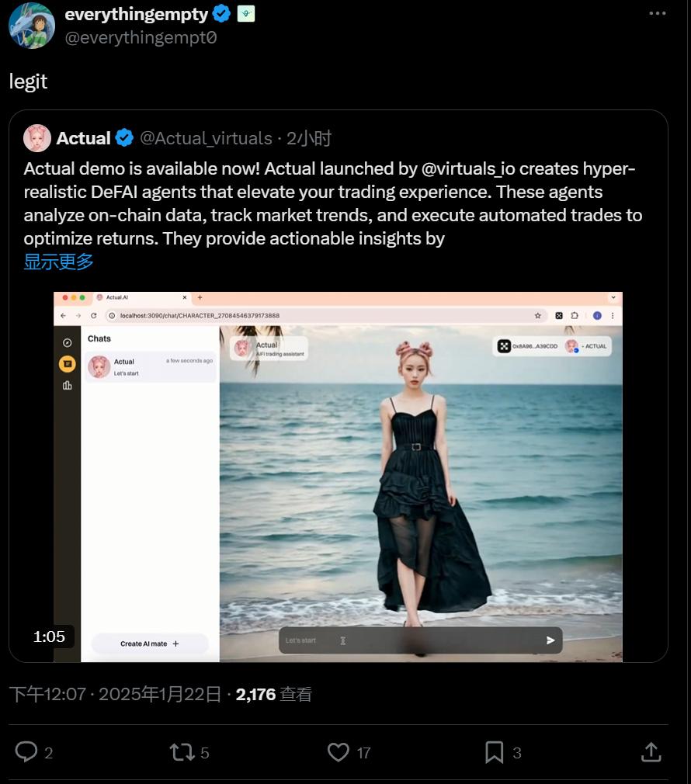Click the reply comment icon
The width and height of the screenshot is (691, 784).
click(x=27, y=751)
